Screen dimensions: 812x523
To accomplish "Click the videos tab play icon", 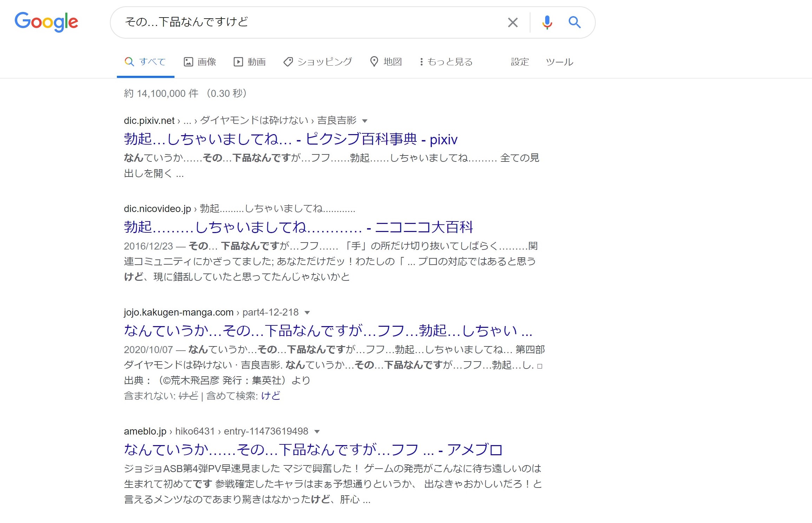I will (238, 62).
